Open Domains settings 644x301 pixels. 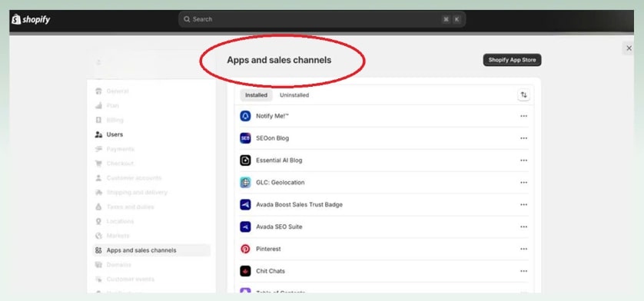(118, 265)
